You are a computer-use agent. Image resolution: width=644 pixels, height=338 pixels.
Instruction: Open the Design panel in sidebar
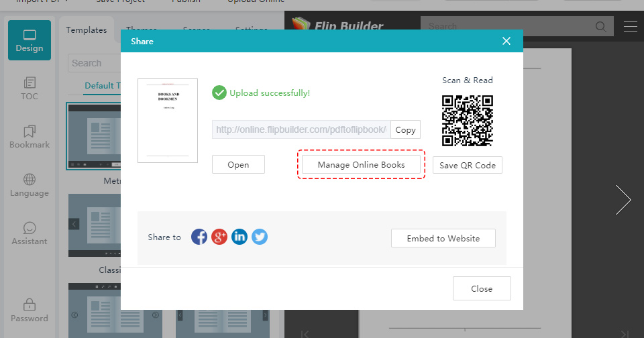pos(30,40)
